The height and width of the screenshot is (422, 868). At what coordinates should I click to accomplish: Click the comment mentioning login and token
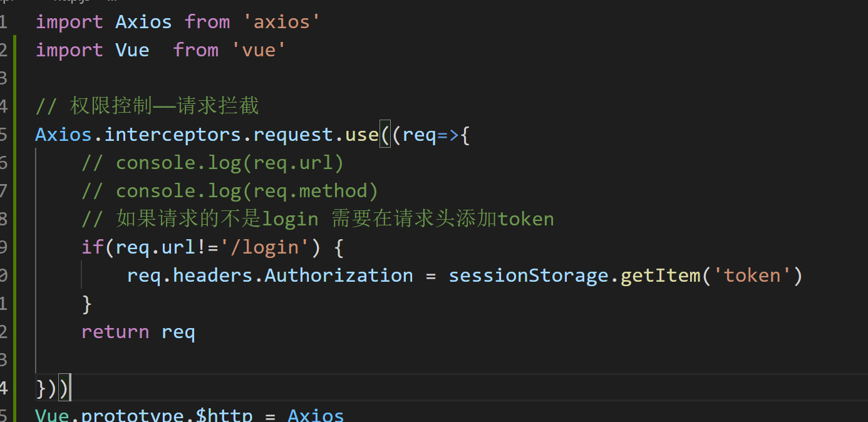318,219
